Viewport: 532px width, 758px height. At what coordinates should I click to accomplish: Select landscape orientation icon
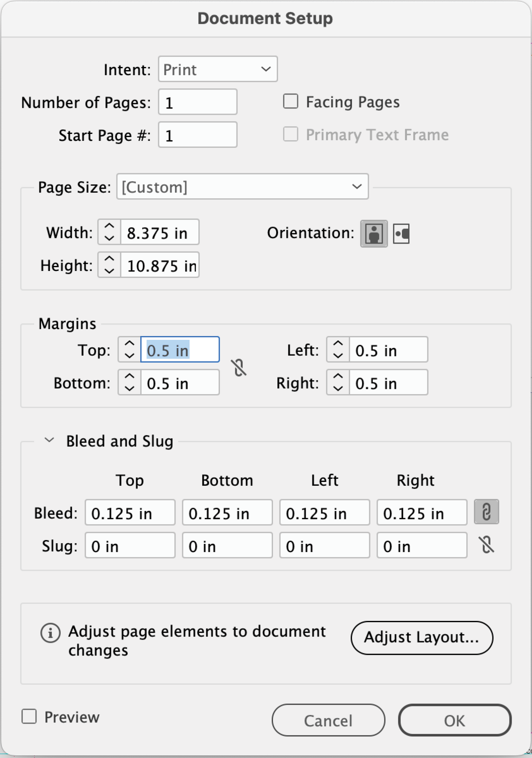[401, 234]
